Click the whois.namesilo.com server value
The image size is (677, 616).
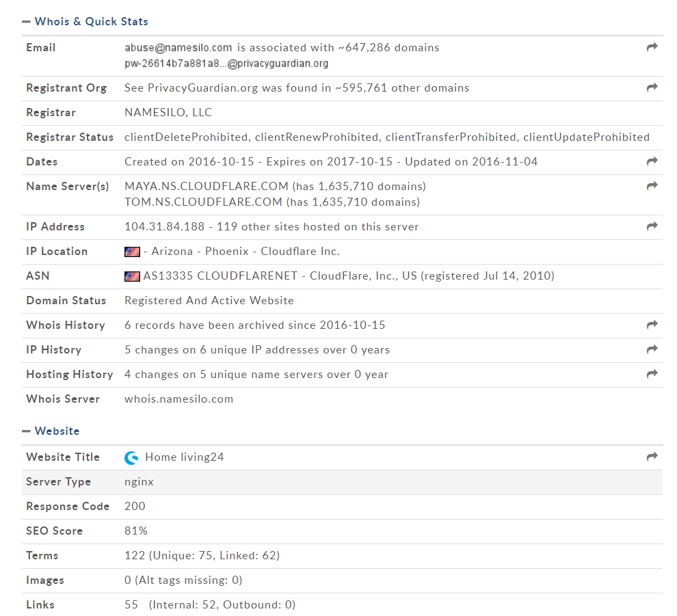click(x=178, y=399)
